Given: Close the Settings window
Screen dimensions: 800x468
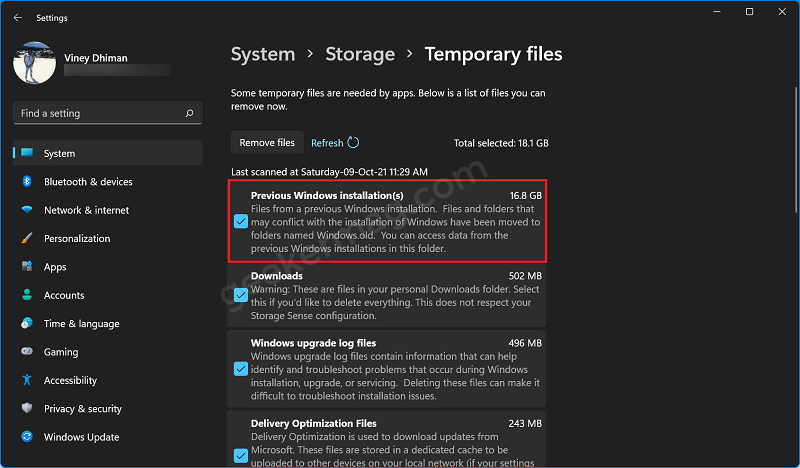Looking at the screenshot, I should (782, 12).
